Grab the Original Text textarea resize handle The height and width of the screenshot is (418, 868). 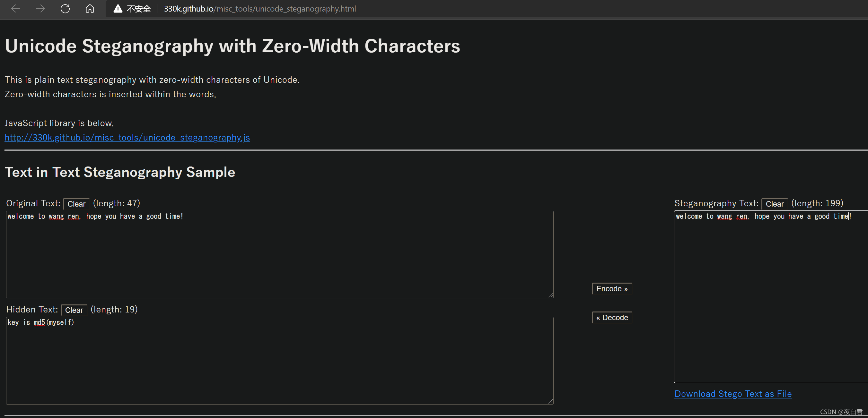pos(551,295)
